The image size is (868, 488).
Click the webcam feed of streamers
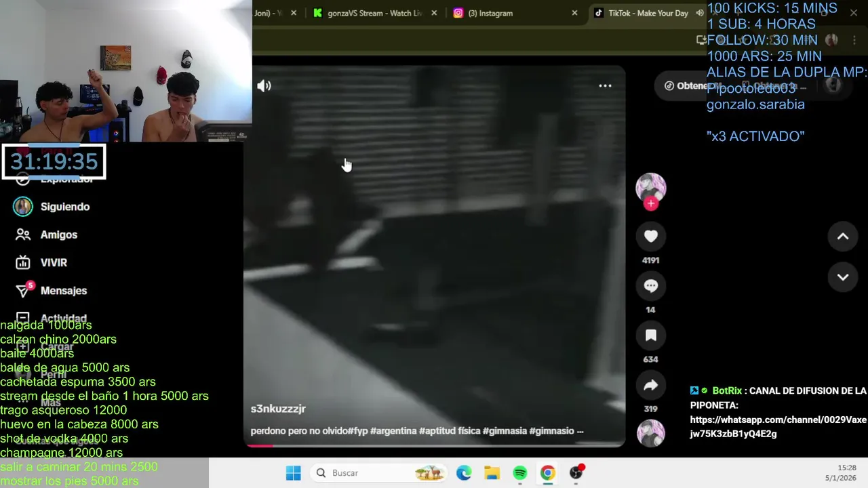[x=125, y=70]
